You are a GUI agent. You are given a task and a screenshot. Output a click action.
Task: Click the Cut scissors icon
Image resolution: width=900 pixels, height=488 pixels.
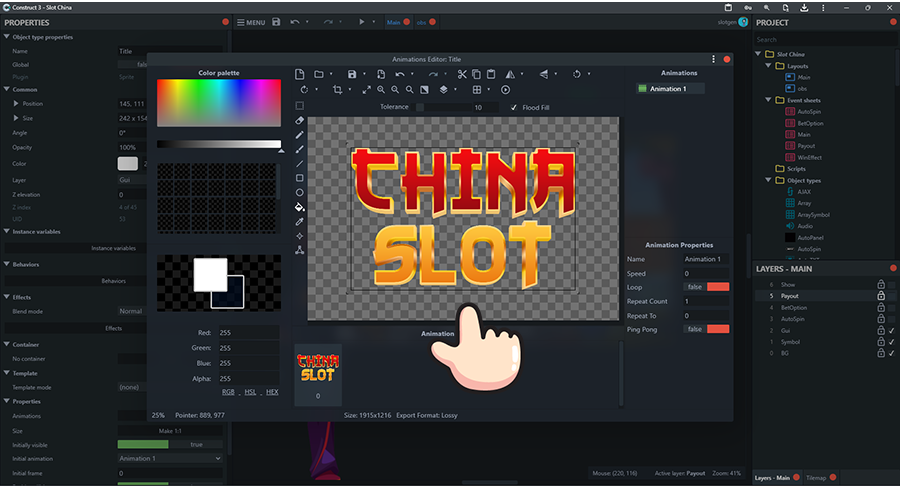(461, 74)
